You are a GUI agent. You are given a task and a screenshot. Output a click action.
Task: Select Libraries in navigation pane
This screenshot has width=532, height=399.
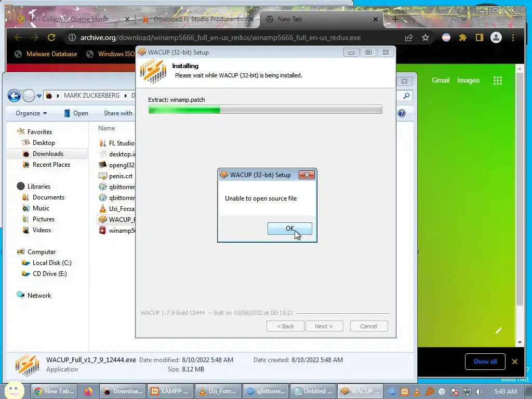(x=34, y=187)
